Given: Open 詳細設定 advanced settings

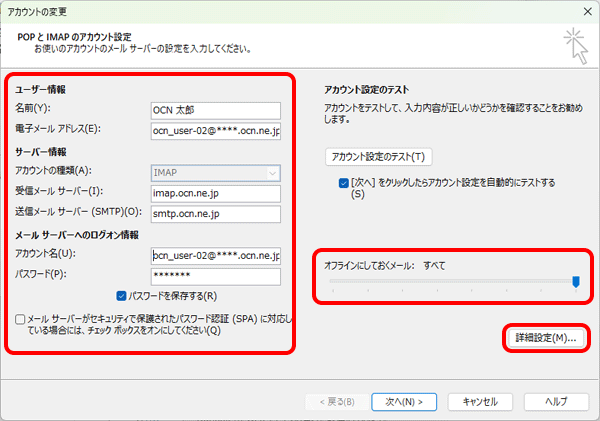Looking at the screenshot, I should [545, 339].
